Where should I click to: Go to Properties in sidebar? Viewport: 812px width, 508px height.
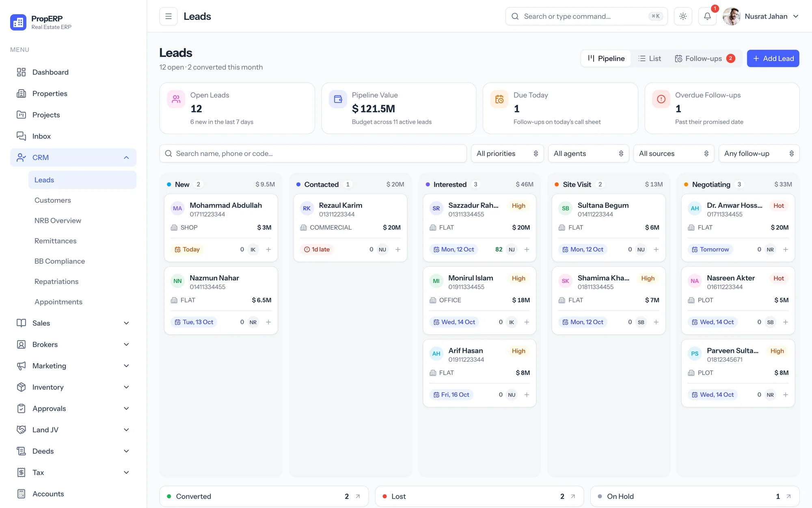tap(73, 93)
